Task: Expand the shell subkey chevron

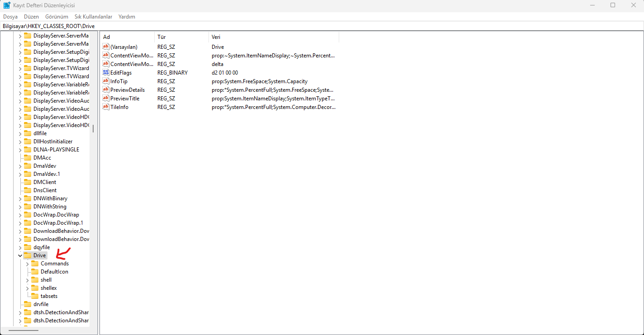Action: click(x=27, y=280)
